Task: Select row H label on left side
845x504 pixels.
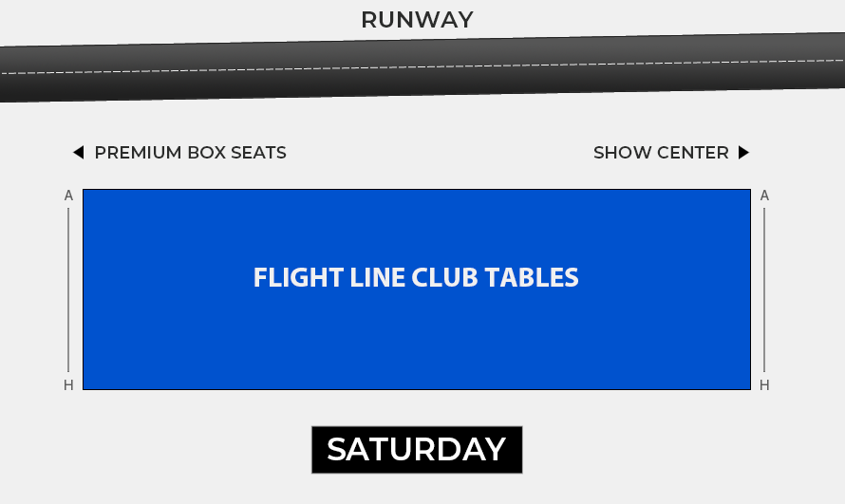Action: click(x=68, y=385)
